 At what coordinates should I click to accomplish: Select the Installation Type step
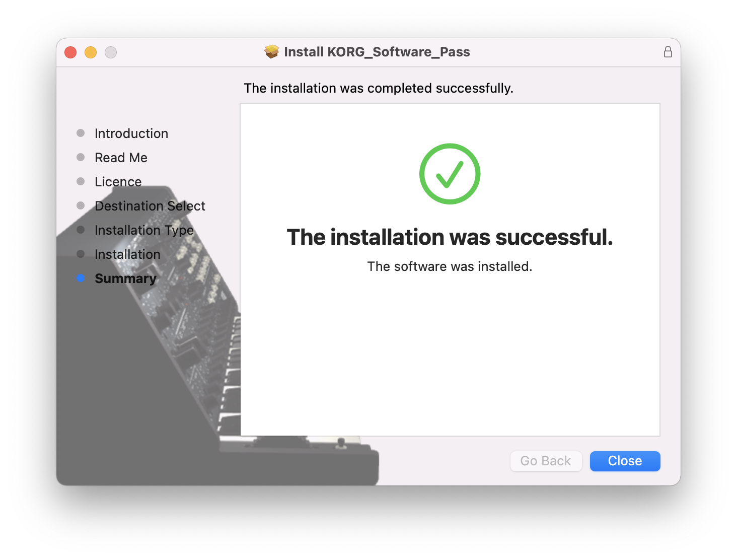144,230
